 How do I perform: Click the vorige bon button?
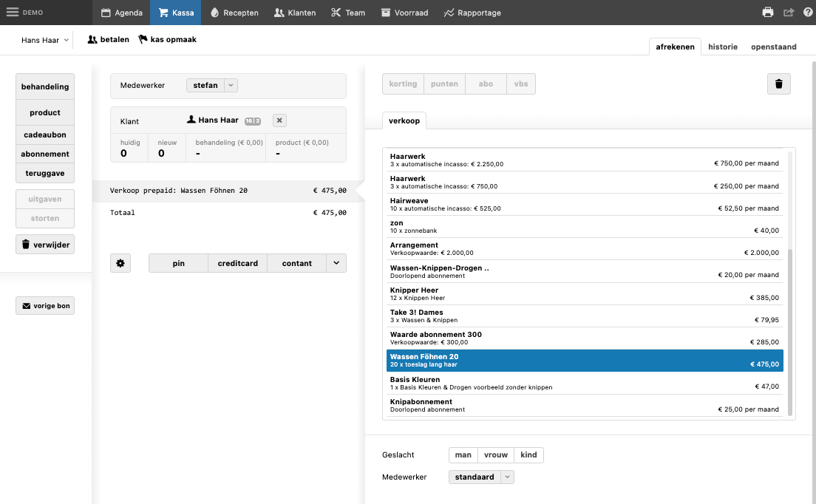[x=45, y=306]
